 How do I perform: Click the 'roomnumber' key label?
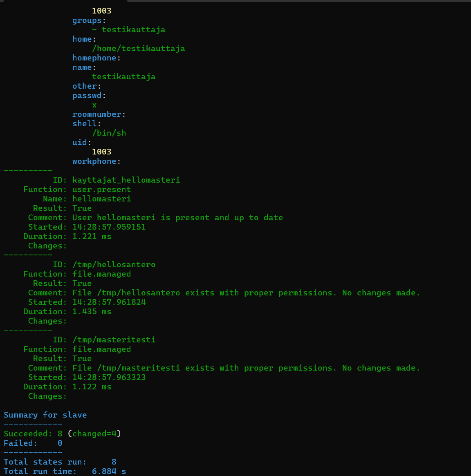click(x=96, y=114)
